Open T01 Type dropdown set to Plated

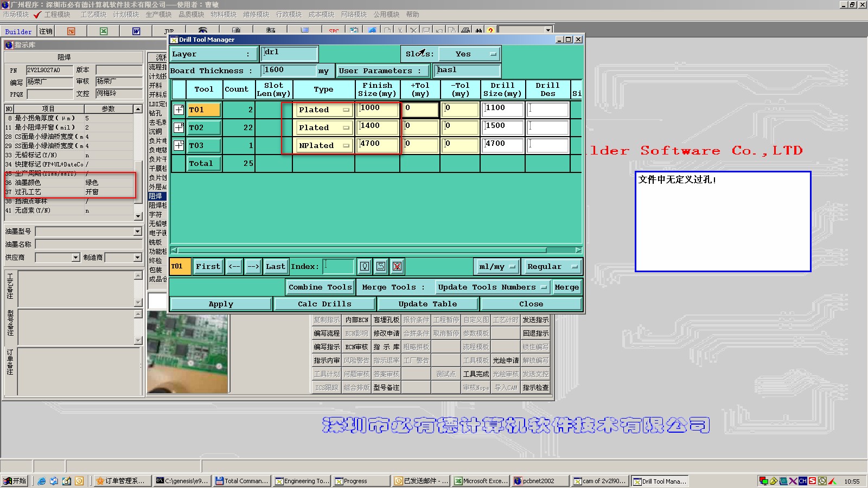tap(324, 110)
